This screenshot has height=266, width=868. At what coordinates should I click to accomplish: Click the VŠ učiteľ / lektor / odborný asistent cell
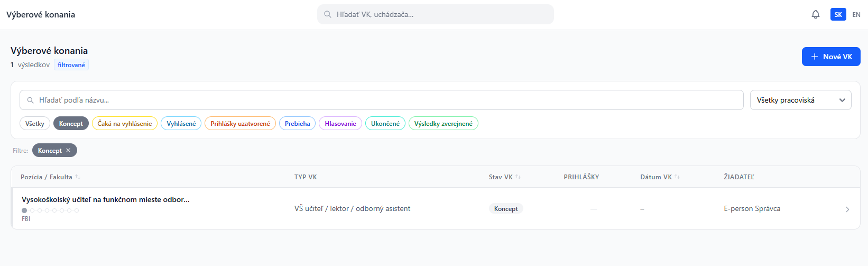click(352, 209)
